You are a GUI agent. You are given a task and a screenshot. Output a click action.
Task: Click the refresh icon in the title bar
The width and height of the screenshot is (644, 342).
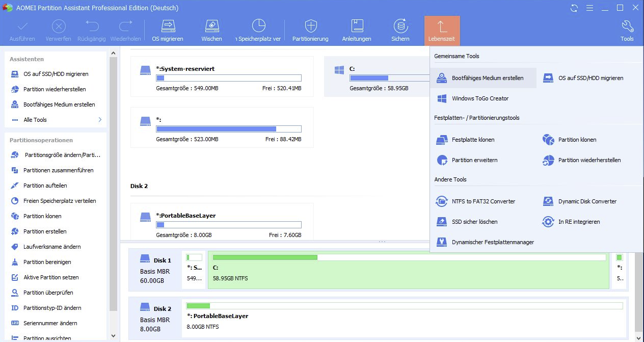(x=574, y=8)
